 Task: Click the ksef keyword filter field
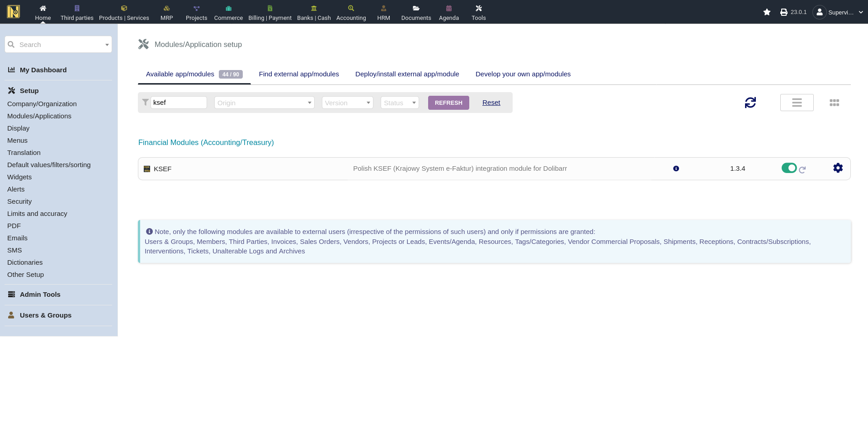[x=179, y=103]
